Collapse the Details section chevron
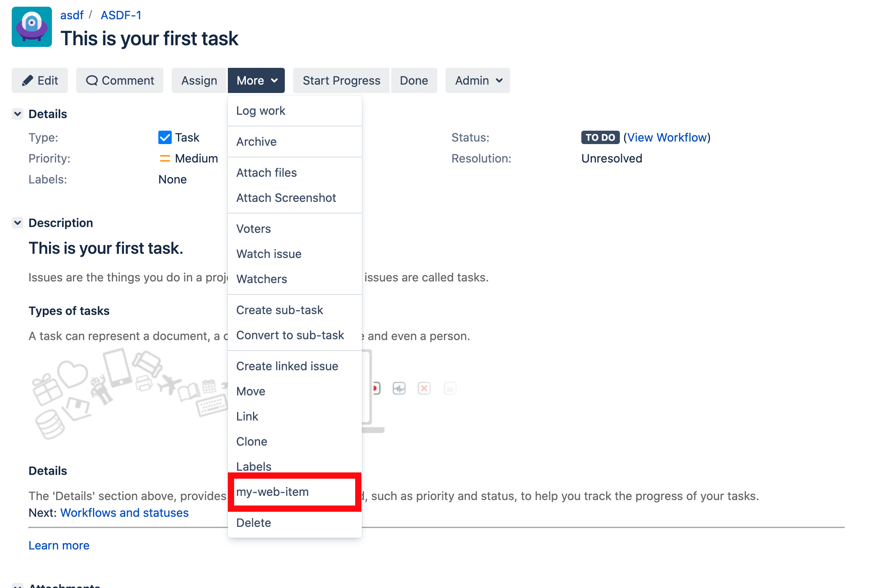The image size is (872, 588). [18, 114]
